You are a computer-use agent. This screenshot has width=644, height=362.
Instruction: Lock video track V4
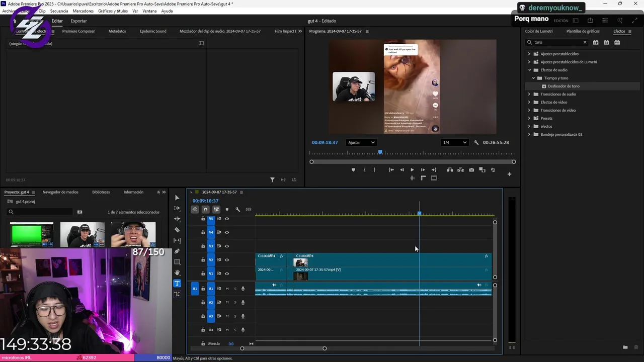point(203,232)
